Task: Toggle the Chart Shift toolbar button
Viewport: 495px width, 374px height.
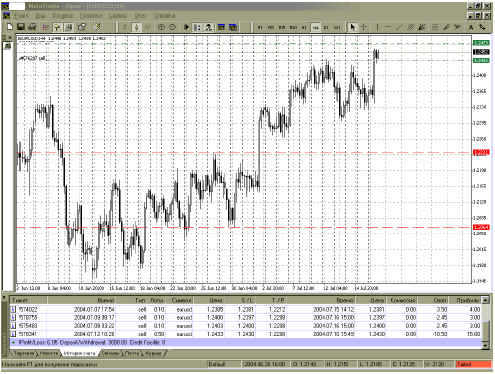Action: 197,27
